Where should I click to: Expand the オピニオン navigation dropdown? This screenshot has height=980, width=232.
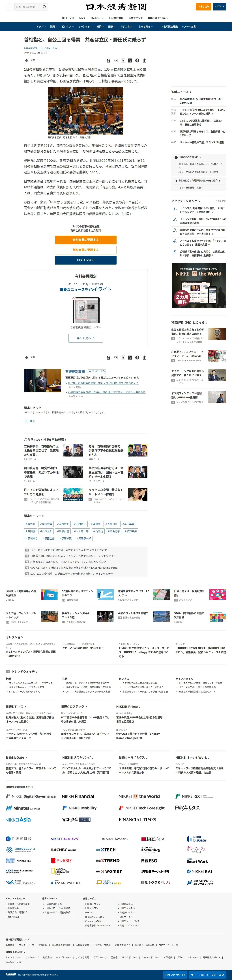pyautogui.click(x=127, y=27)
